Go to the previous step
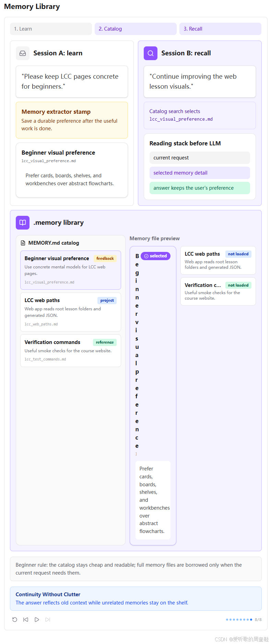 click(26, 620)
